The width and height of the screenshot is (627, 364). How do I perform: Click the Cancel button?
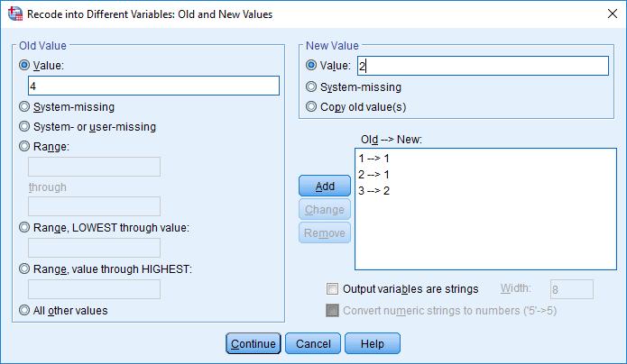click(313, 343)
